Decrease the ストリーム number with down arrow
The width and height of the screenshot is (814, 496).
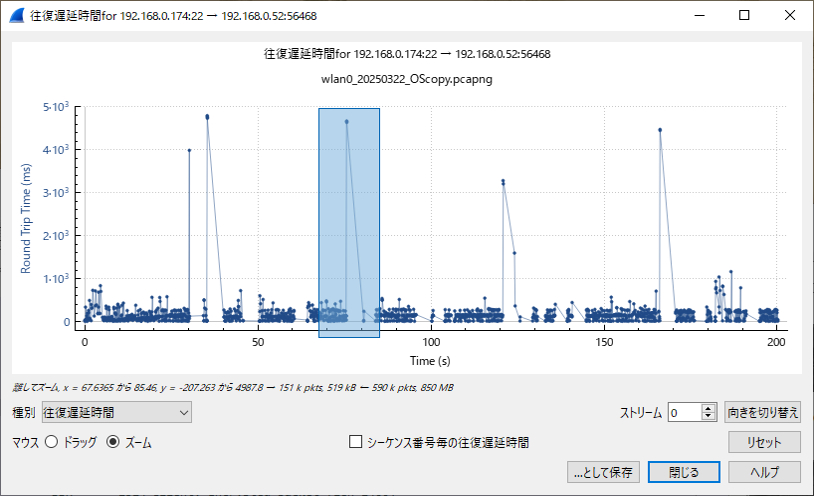[x=709, y=417]
